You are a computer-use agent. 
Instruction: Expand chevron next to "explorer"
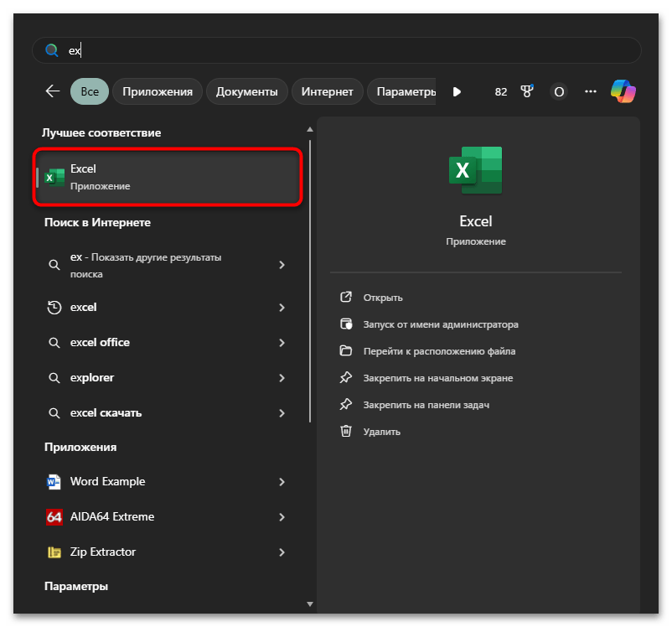282,378
